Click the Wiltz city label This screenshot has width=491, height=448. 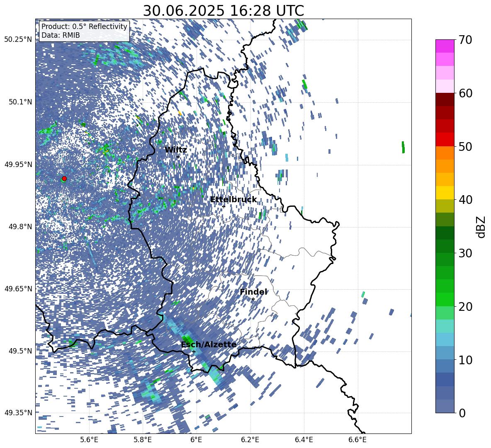point(176,150)
